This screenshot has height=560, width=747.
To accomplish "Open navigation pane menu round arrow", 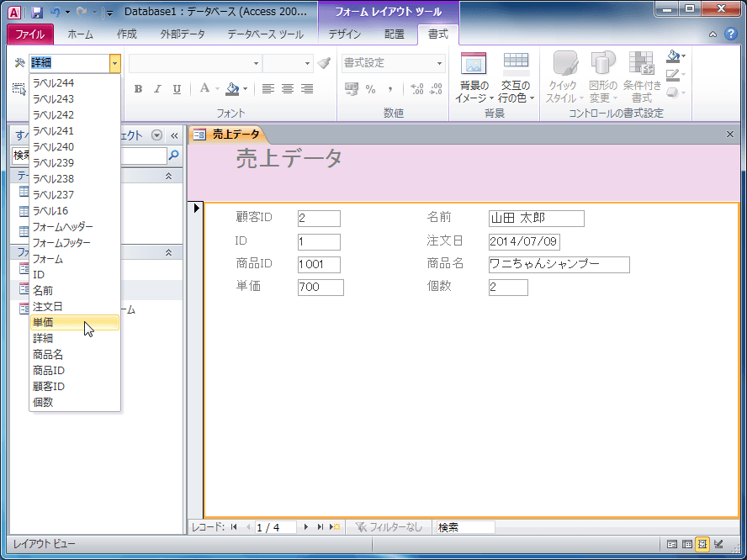I will (156, 135).
